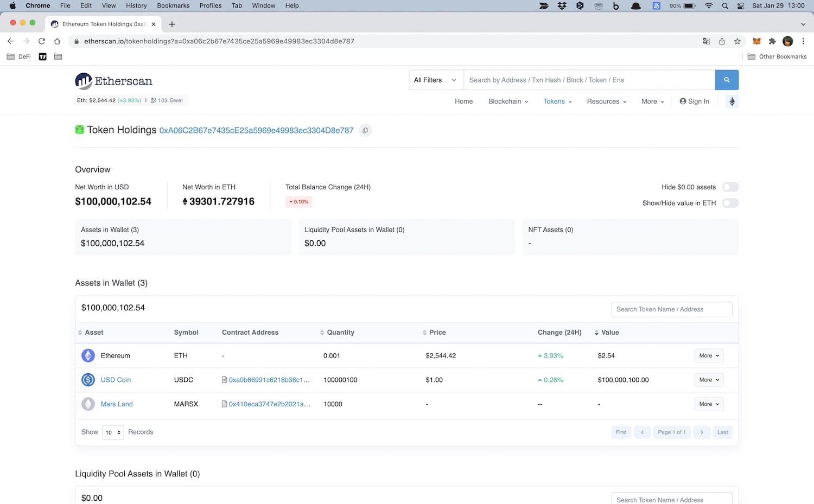
Task: Go back with the browser back arrow
Action: tap(10, 41)
